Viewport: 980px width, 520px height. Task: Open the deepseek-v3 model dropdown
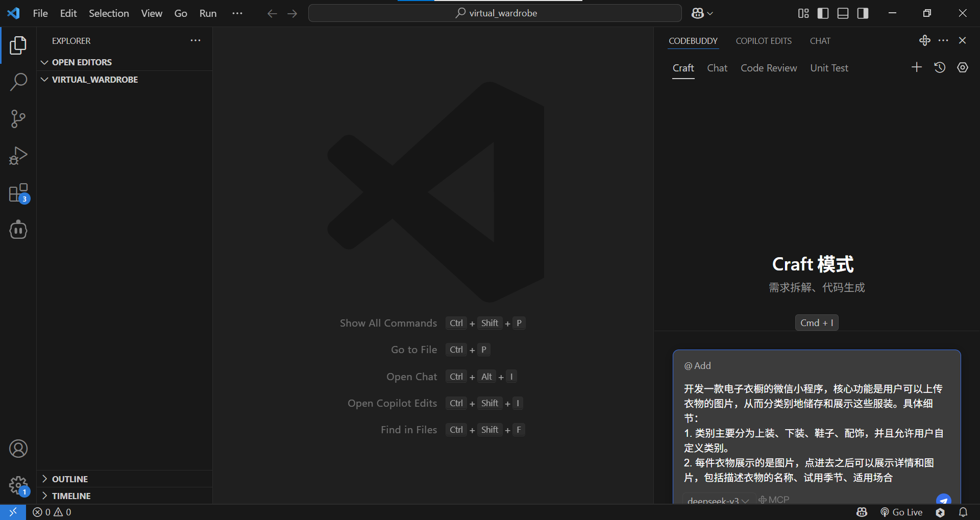click(717, 500)
